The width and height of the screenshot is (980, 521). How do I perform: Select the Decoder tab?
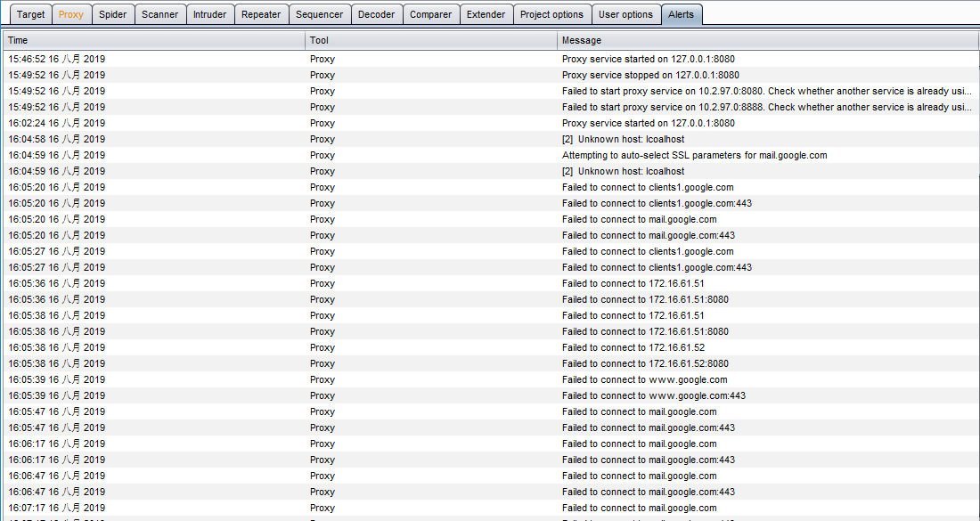[376, 14]
